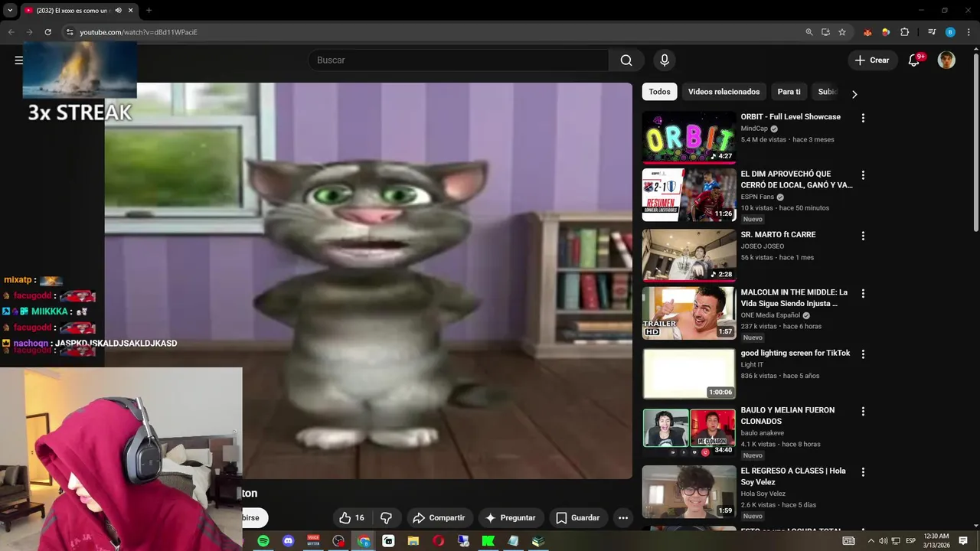Open Spotify from the taskbar
This screenshot has width=980, height=551.
click(263, 541)
